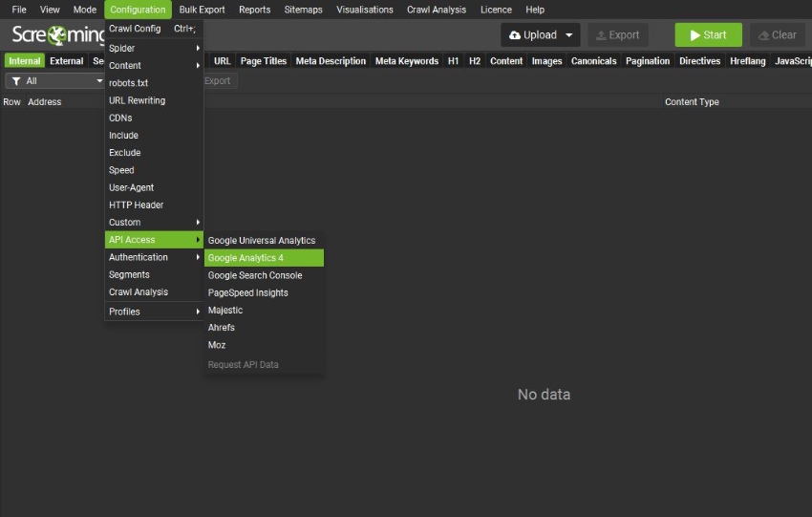The height and width of the screenshot is (517, 812).
Task: Choose PageSpeed Insights
Action: (264, 292)
